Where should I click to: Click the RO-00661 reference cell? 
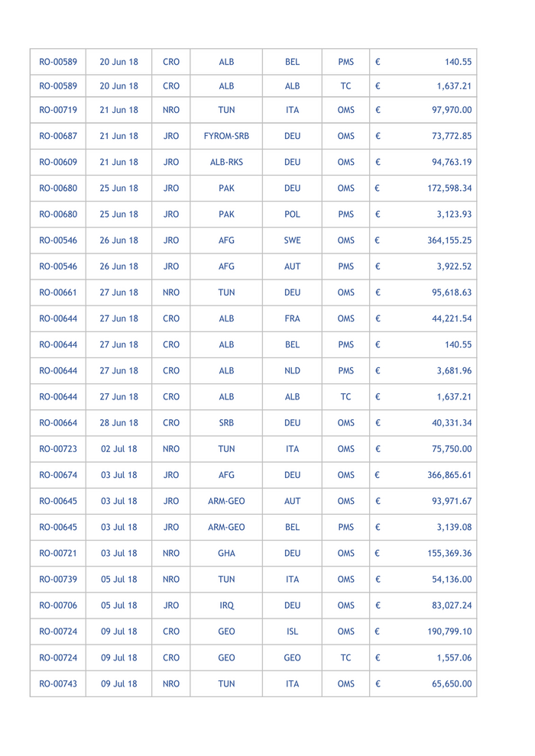58,291
